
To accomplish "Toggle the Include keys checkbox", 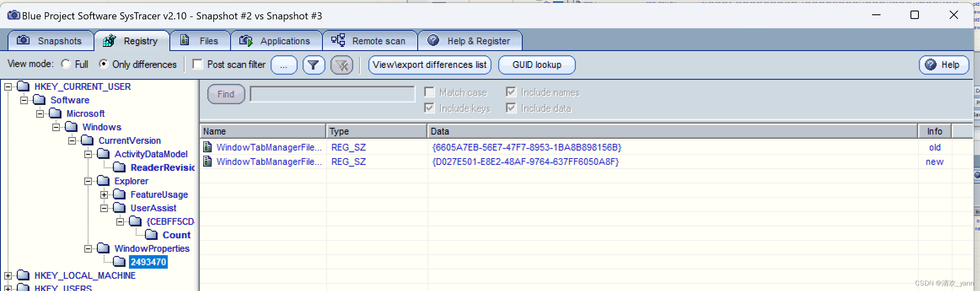I will pyautogui.click(x=429, y=108).
